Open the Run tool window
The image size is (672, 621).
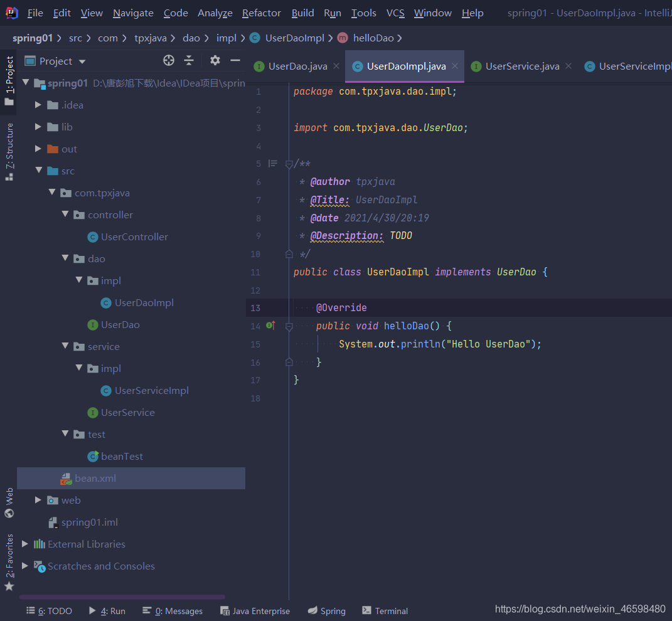click(107, 611)
